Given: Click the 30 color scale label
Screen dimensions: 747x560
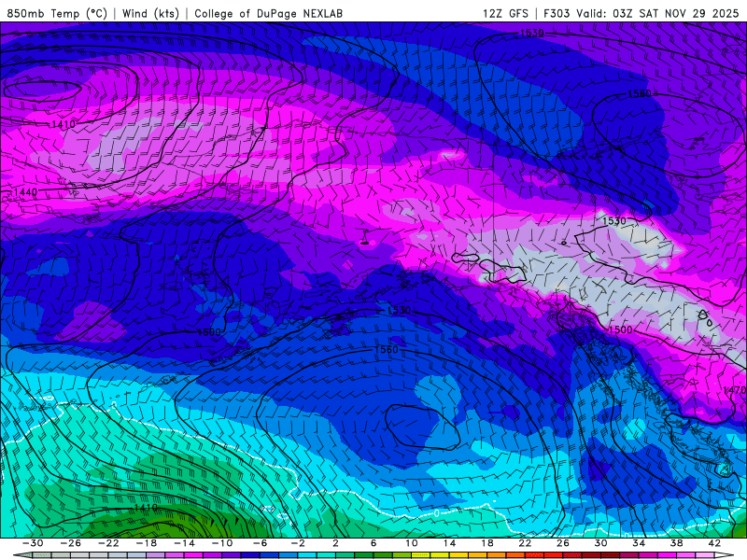Looking at the screenshot, I should click(600, 543).
